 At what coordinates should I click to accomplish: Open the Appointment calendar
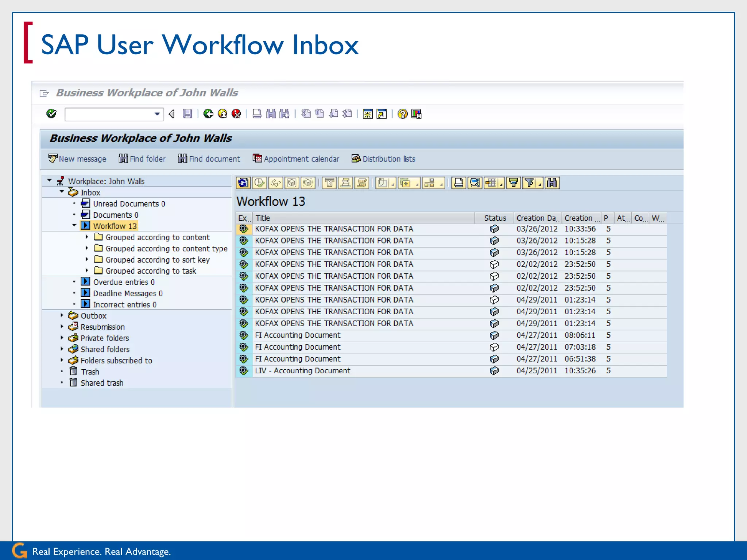click(x=296, y=159)
